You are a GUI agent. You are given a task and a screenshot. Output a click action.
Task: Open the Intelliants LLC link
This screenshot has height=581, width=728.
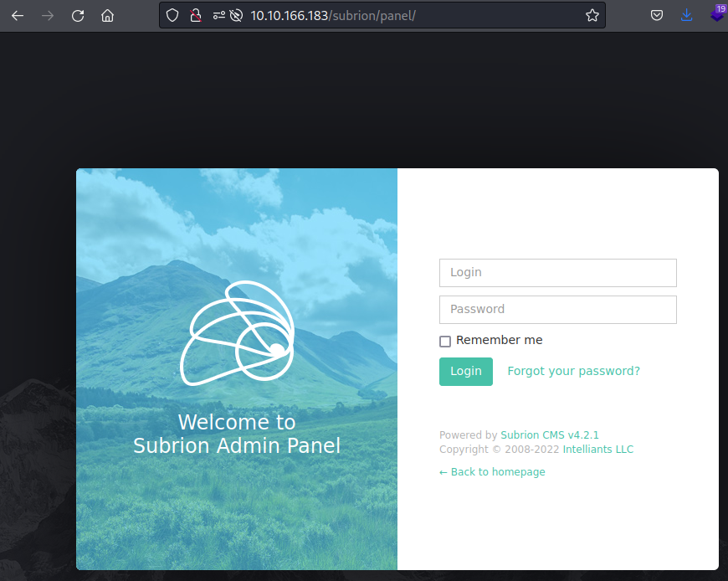(x=598, y=449)
